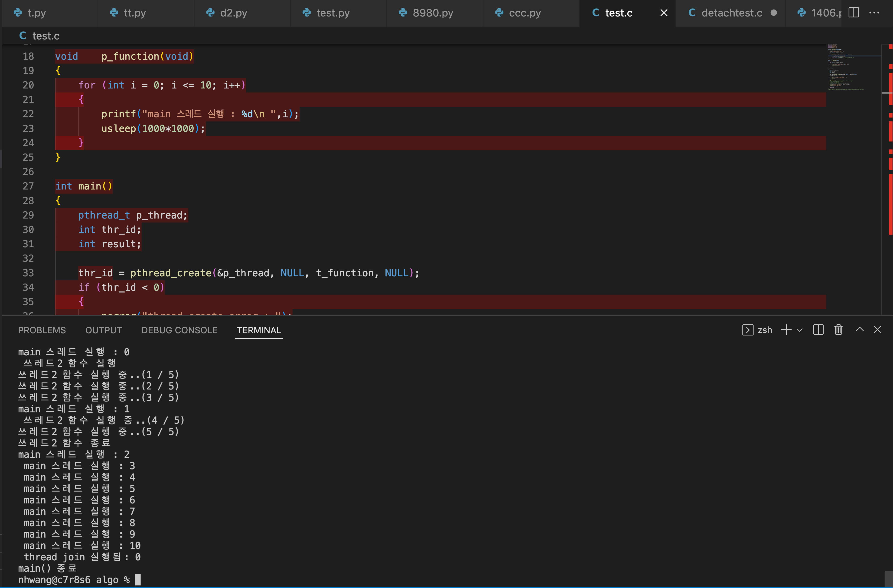Viewport: 893px width, 588px height.
Task: Open the ccc.py tab
Action: click(x=531, y=13)
